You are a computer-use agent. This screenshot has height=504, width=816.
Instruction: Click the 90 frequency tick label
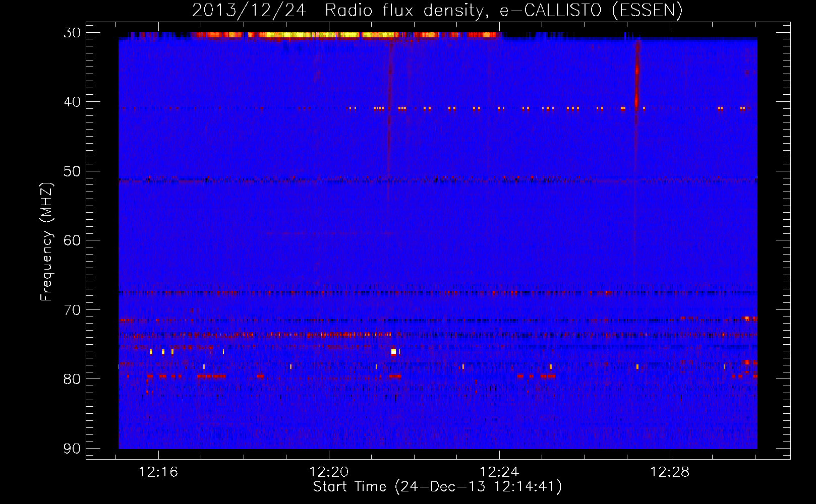point(72,448)
